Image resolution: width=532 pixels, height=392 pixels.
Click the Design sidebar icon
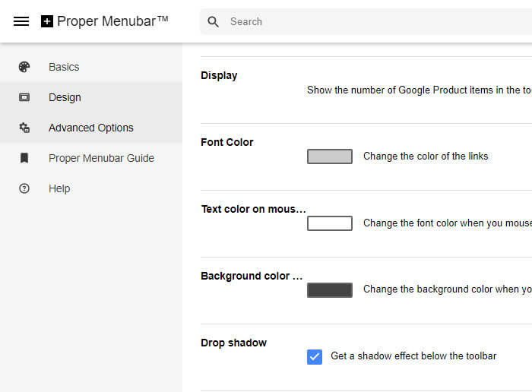pyautogui.click(x=24, y=97)
